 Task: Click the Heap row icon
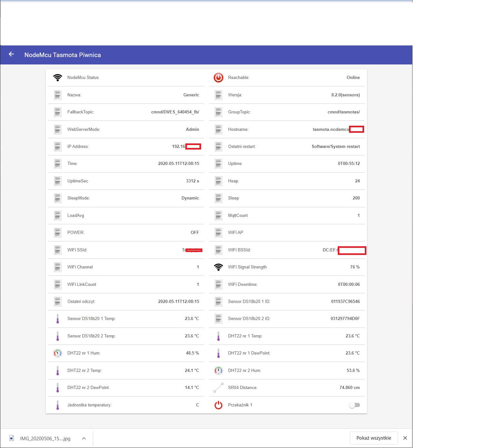pos(218,181)
